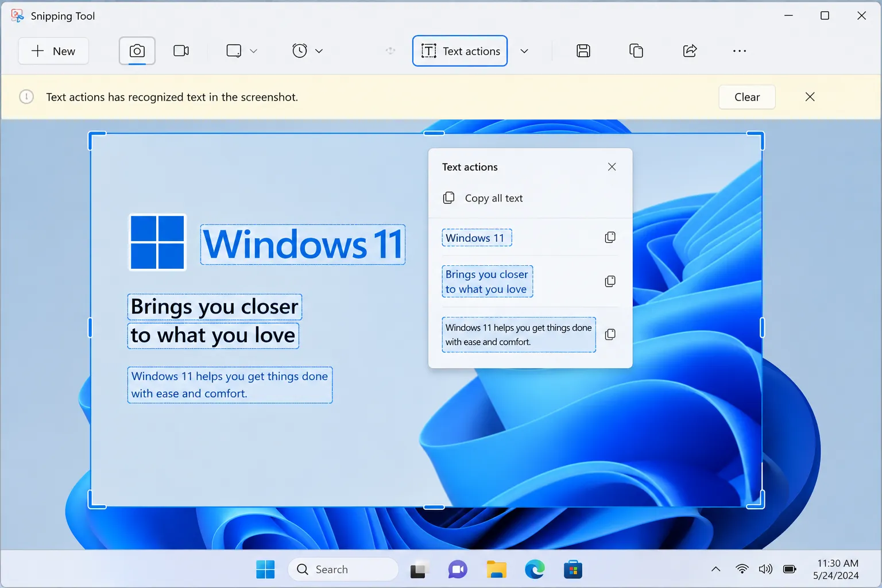Copy the 'helps you get things done' entry
The image size is (882, 588).
[x=610, y=335]
